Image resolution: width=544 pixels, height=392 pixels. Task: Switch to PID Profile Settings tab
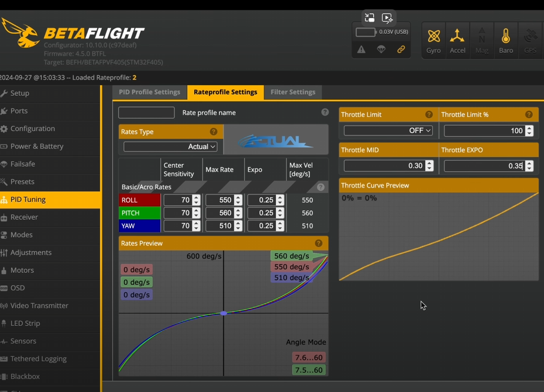coord(149,92)
